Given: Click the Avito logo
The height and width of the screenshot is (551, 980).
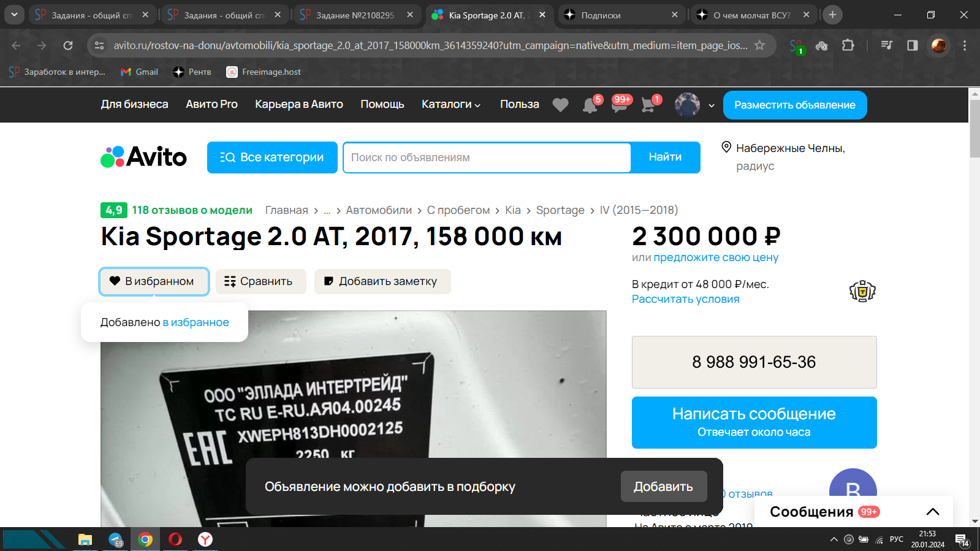Looking at the screenshot, I should click(x=143, y=157).
